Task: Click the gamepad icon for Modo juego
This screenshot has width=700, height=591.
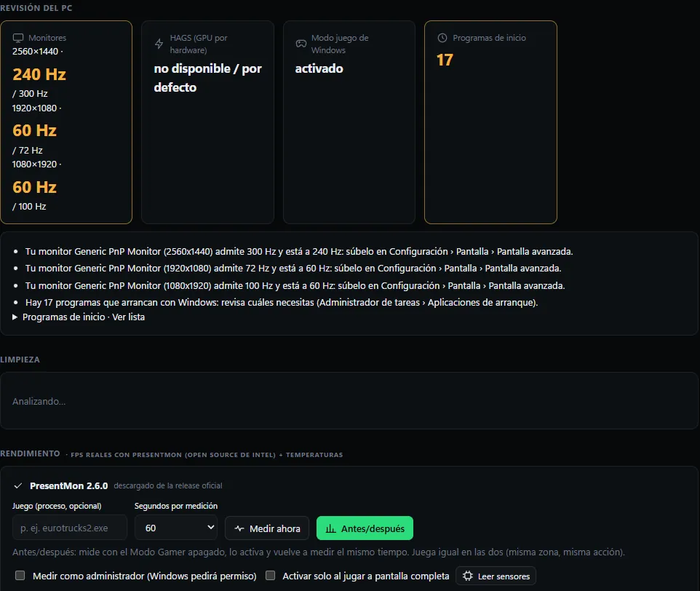Action: coord(301,44)
